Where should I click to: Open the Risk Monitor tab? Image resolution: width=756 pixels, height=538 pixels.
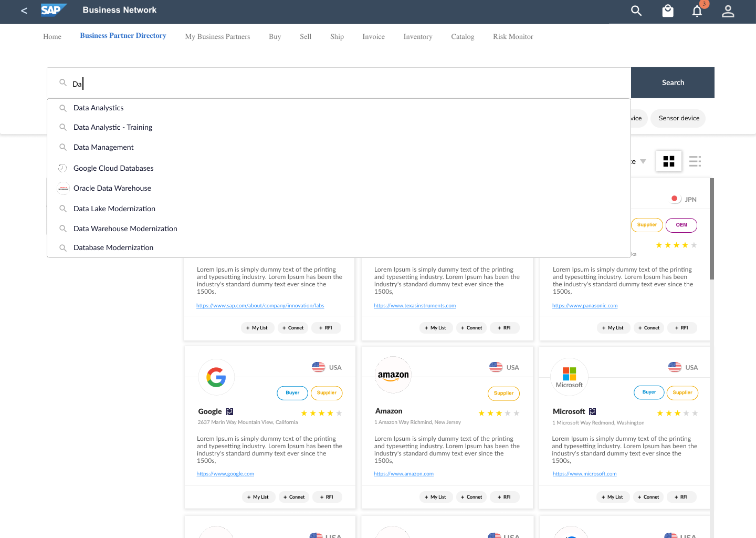(513, 37)
